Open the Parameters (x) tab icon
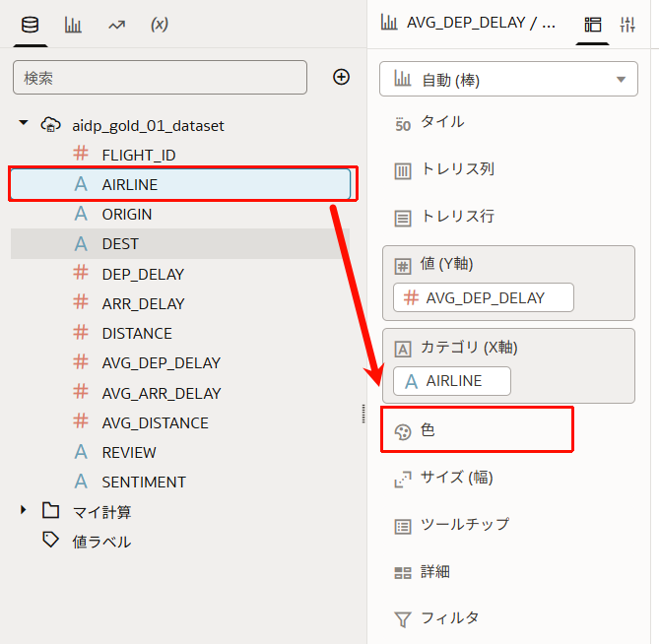Image resolution: width=659 pixels, height=644 pixels. tap(160, 25)
